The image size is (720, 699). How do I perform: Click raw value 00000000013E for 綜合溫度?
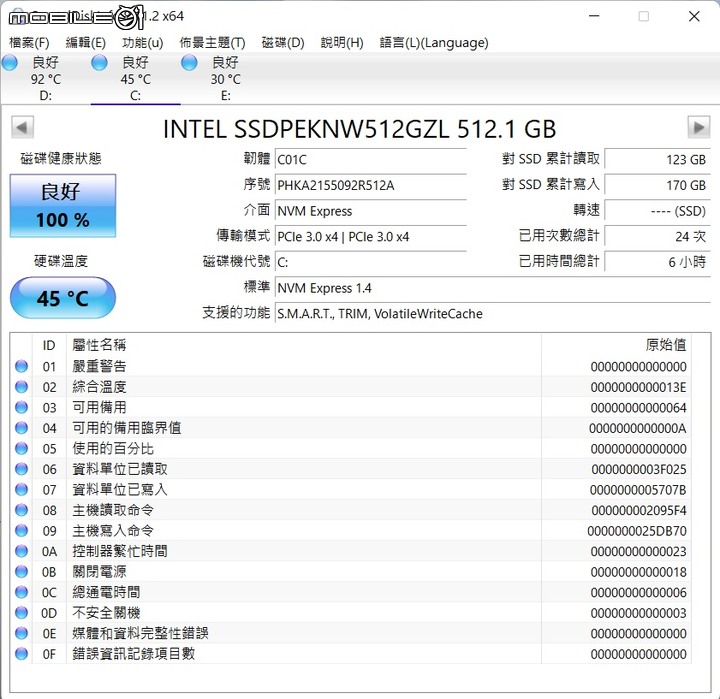[x=638, y=387]
